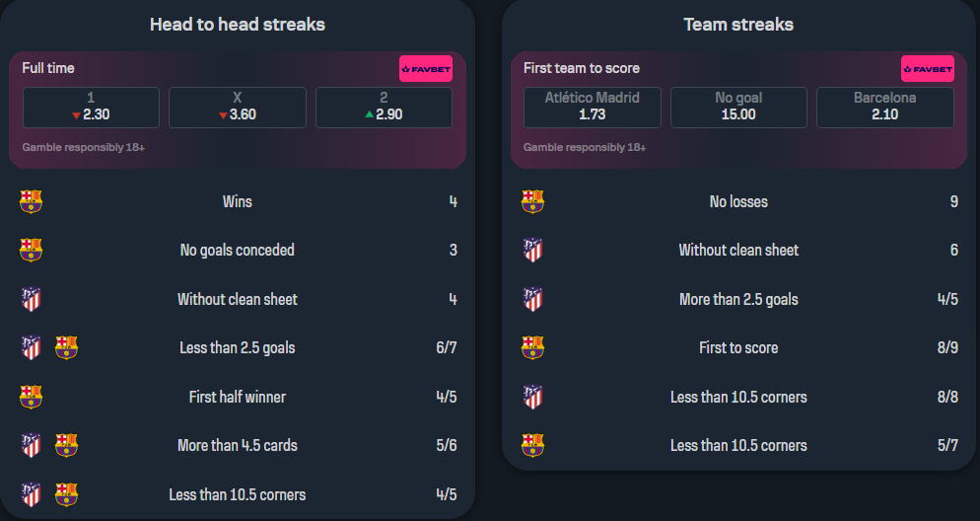Click Barcelona crest beside First to score
980x521 pixels.
(x=532, y=347)
